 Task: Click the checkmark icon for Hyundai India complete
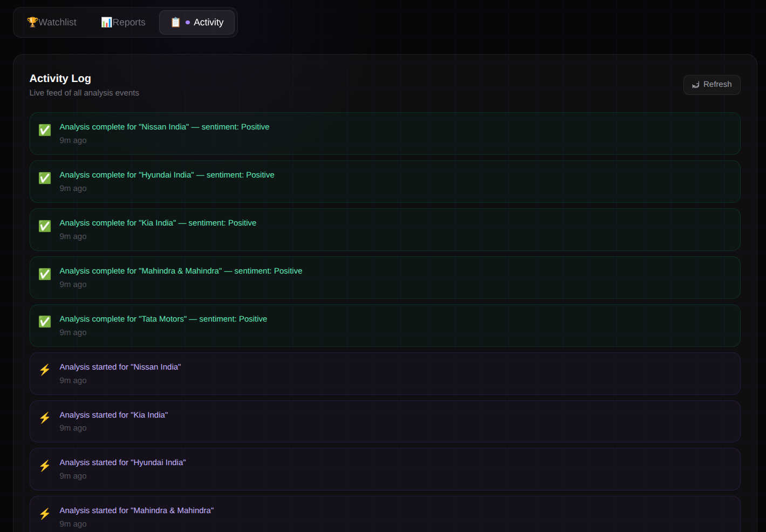click(45, 178)
